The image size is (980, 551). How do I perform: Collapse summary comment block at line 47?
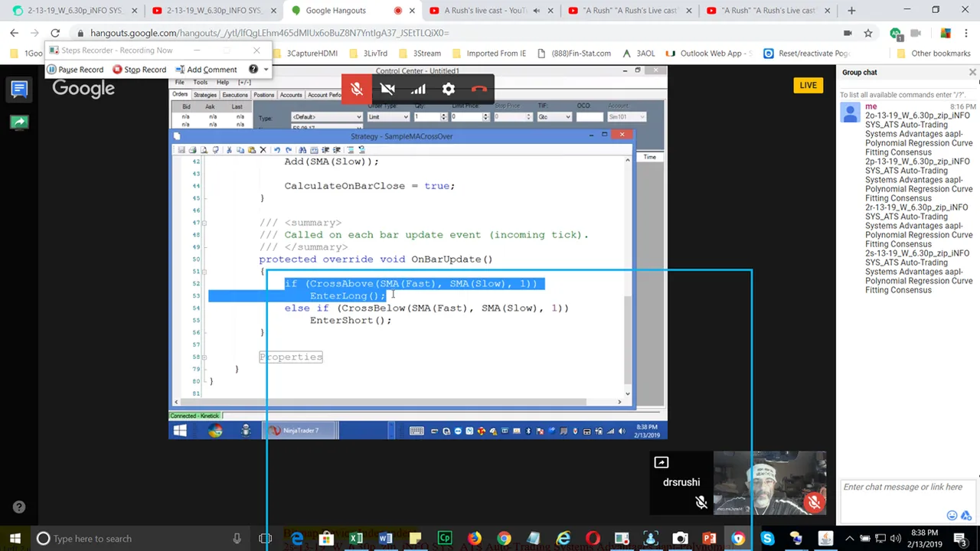pyautogui.click(x=204, y=223)
